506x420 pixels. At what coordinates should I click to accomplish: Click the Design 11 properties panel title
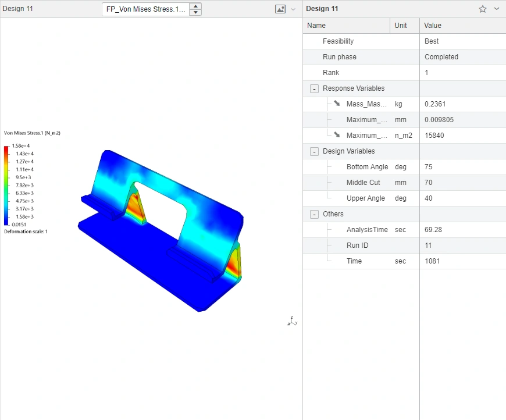click(x=322, y=9)
